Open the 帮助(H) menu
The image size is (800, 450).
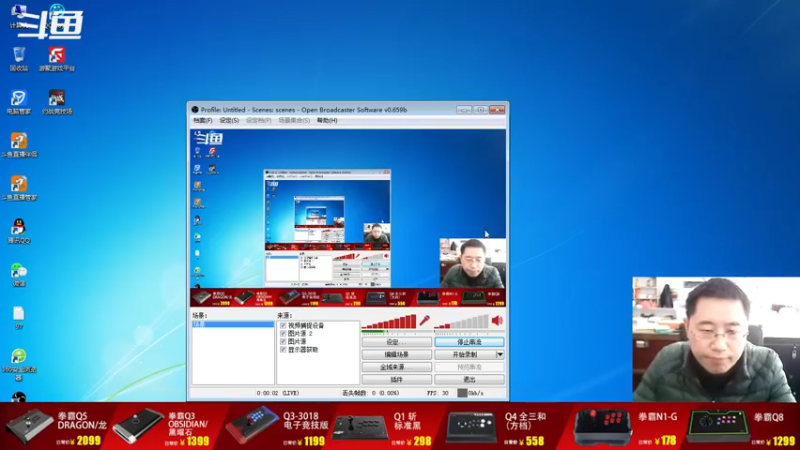(327, 120)
